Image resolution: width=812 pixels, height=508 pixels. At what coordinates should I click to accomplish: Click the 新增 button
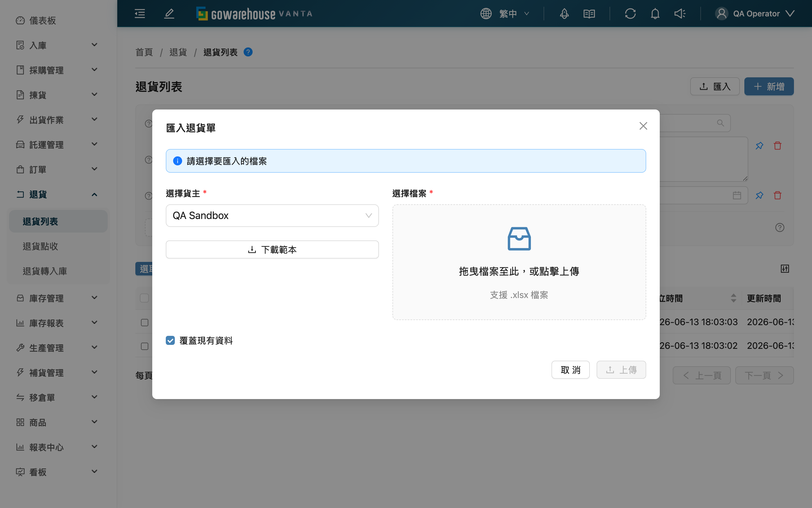769,86
